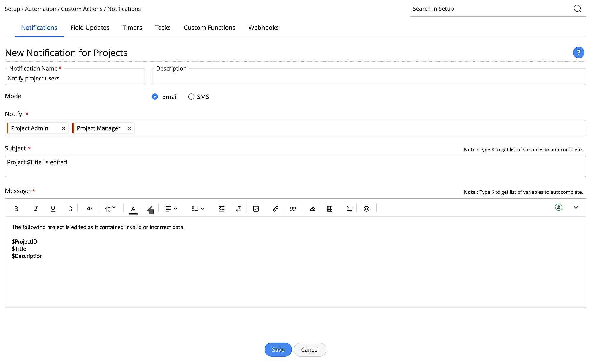
Task: Apply italic formatting to message text
Action: pyautogui.click(x=36, y=209)
